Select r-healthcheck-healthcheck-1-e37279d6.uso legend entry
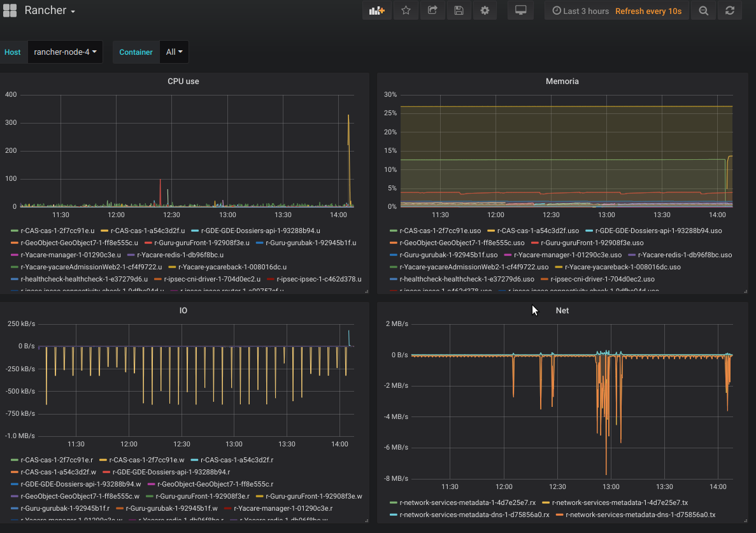The image size is (756, 533). (x=467, y=279)
